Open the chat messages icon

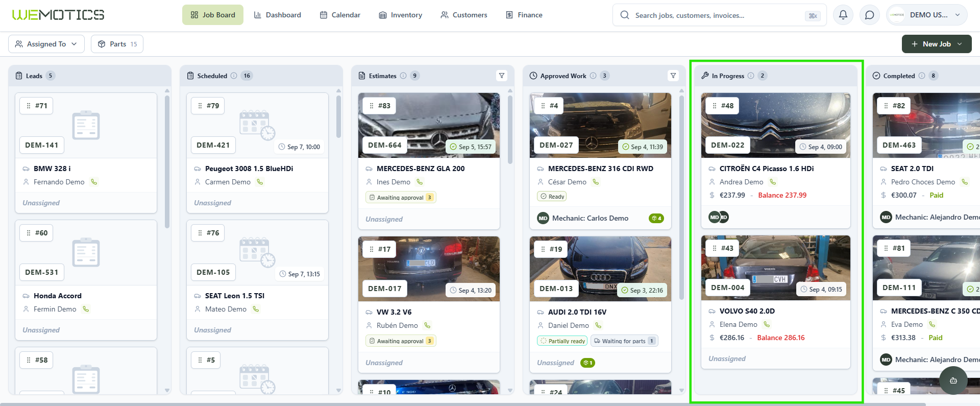click(870, 15)
